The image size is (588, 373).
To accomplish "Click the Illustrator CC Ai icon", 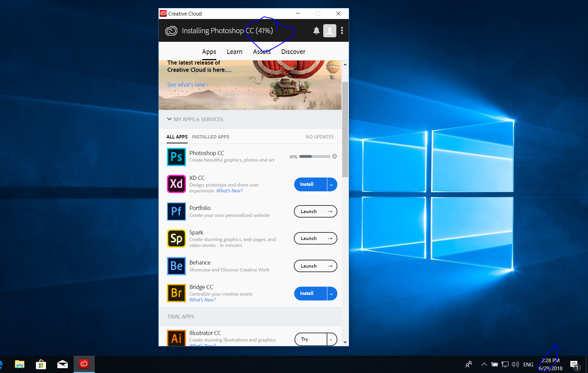I will [176, 338].
